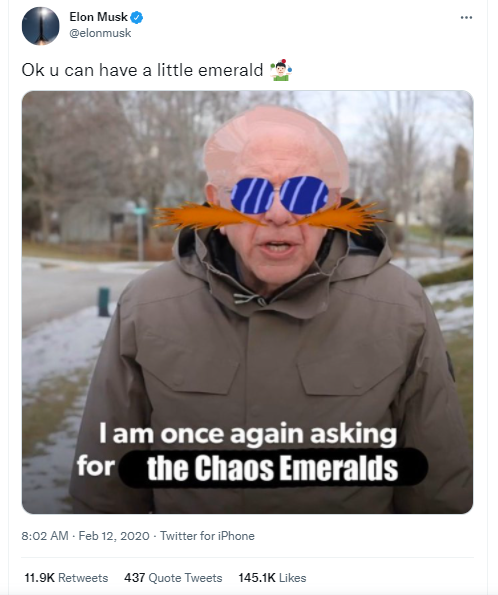Image resolution: width=498 pixels, height=595 pixels.
Task: Click the Feb 12, 2020 date
Action: pos(114,536)
